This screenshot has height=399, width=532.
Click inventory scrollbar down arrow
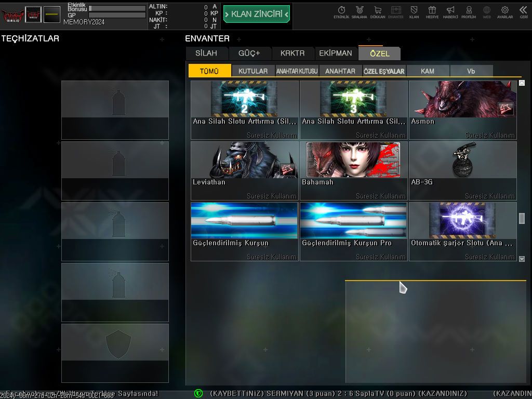(x=522, y=259)
